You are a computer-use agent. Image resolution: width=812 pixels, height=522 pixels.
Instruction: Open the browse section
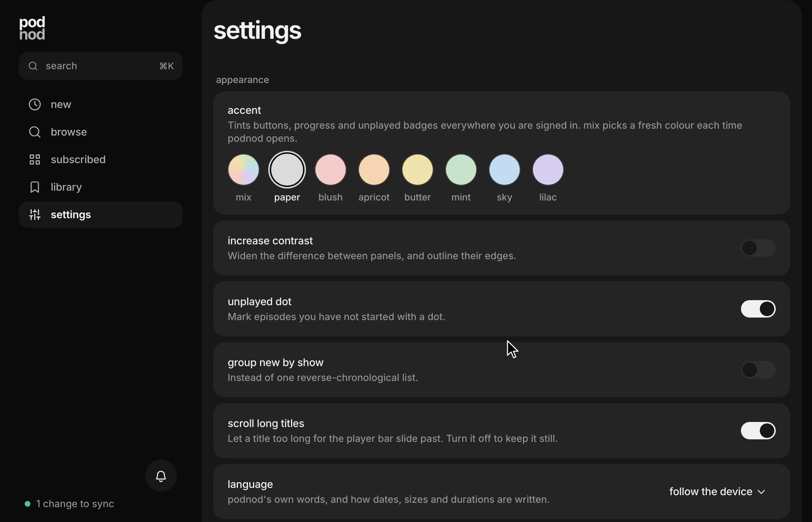101,132
